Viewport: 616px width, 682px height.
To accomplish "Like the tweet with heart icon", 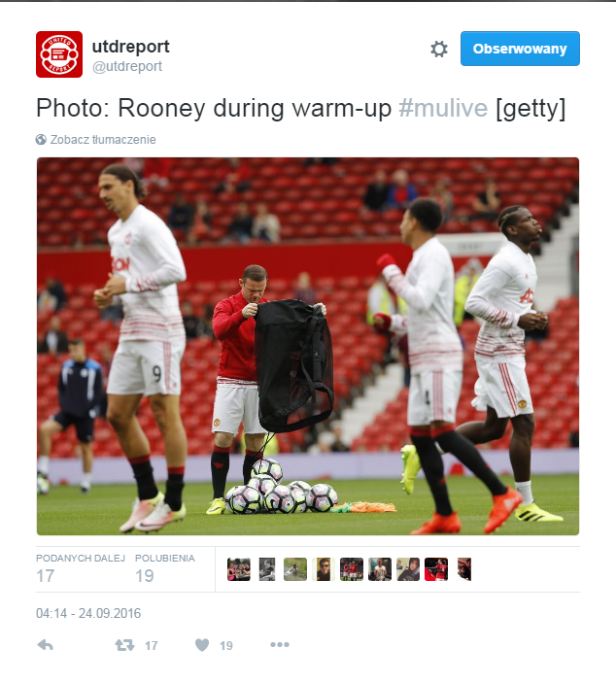I will (202, 645).
